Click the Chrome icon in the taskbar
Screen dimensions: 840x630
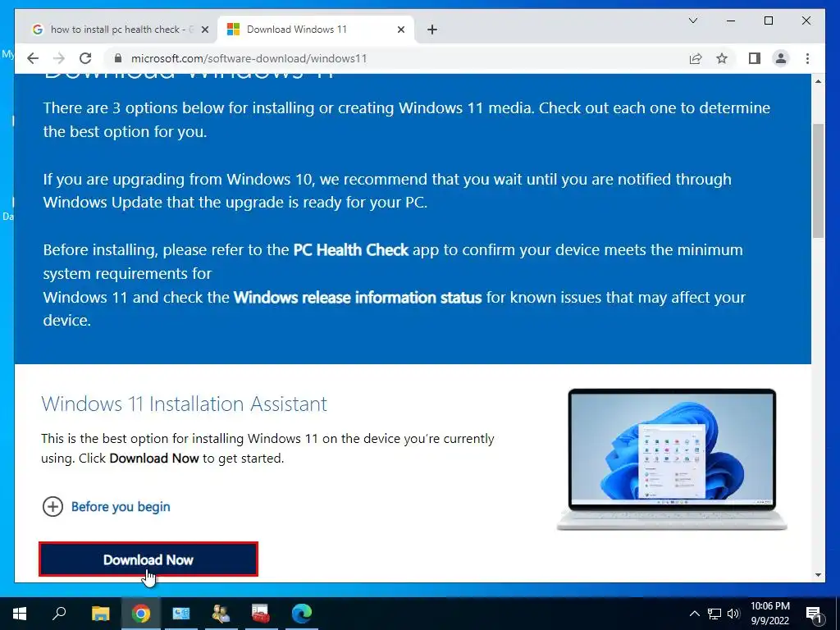[x=141, y=614]
